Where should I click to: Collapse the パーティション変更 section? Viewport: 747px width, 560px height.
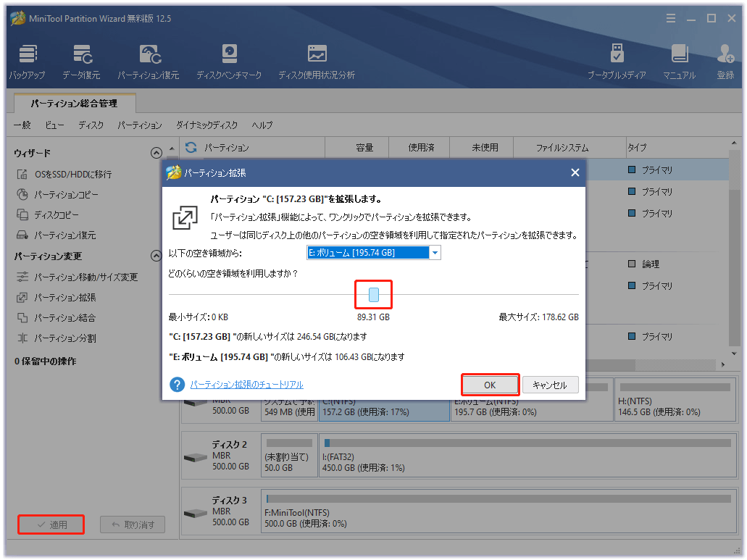(156, 256)
